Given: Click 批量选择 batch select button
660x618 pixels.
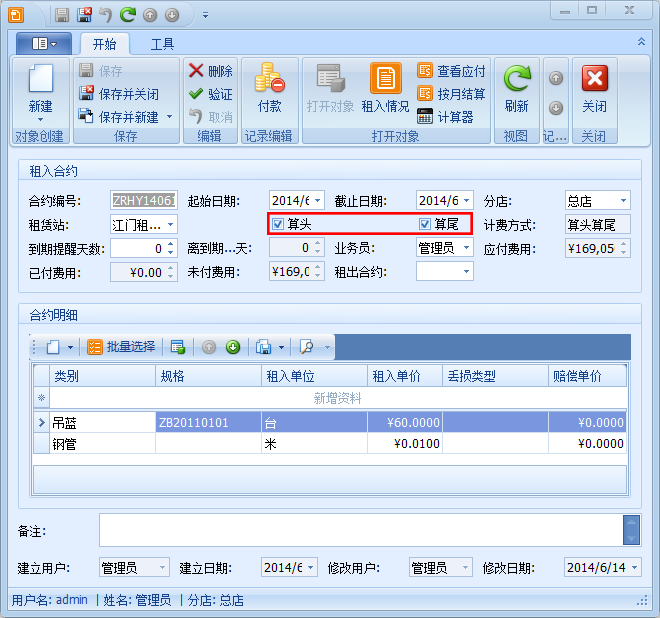Looking at the screenshot, I should tap(121, 347).
